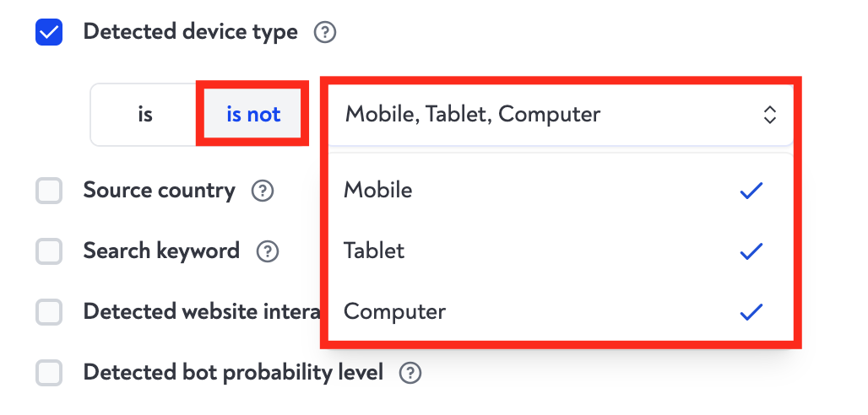
Task: Enable Detected bot probability level checkbox
Action: (49, 373)
